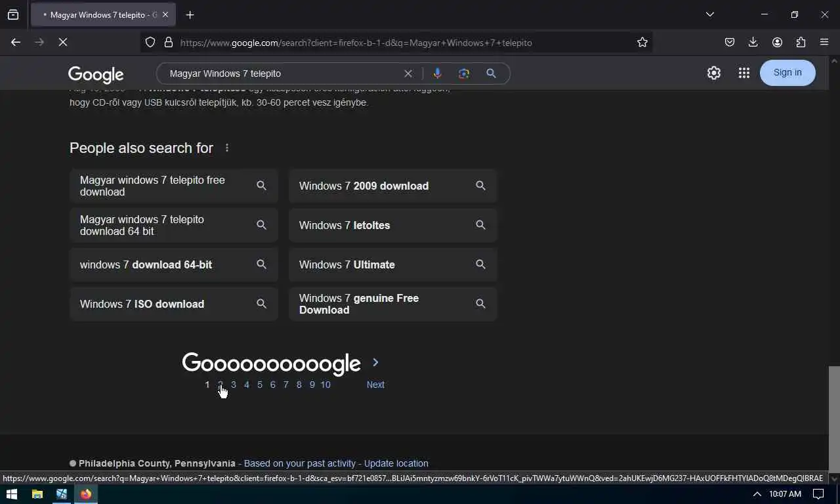Go to results page 6
The width and height of the screenshot is (840, 504).
[273, 385]
